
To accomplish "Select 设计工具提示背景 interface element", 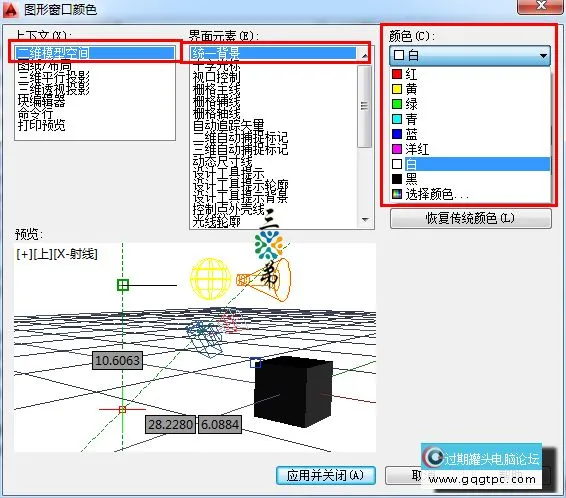I will tap(240, 197).
